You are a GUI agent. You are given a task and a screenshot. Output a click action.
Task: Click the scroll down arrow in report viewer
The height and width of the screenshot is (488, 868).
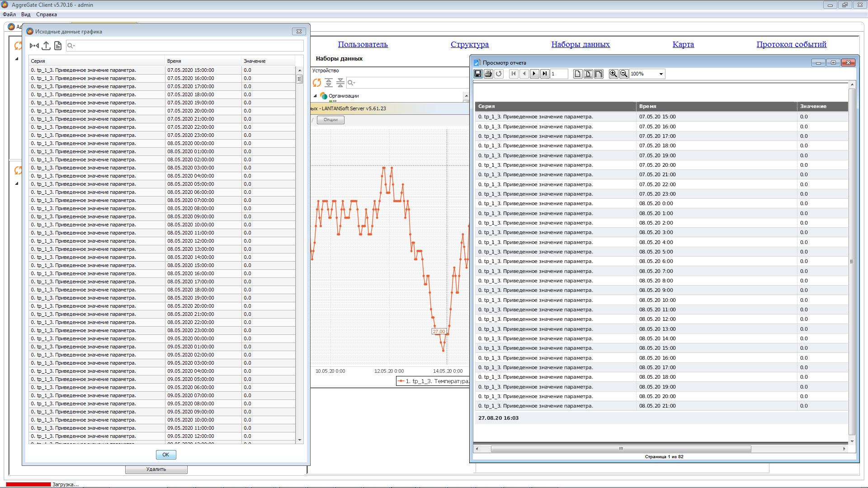tap(852, 441)
